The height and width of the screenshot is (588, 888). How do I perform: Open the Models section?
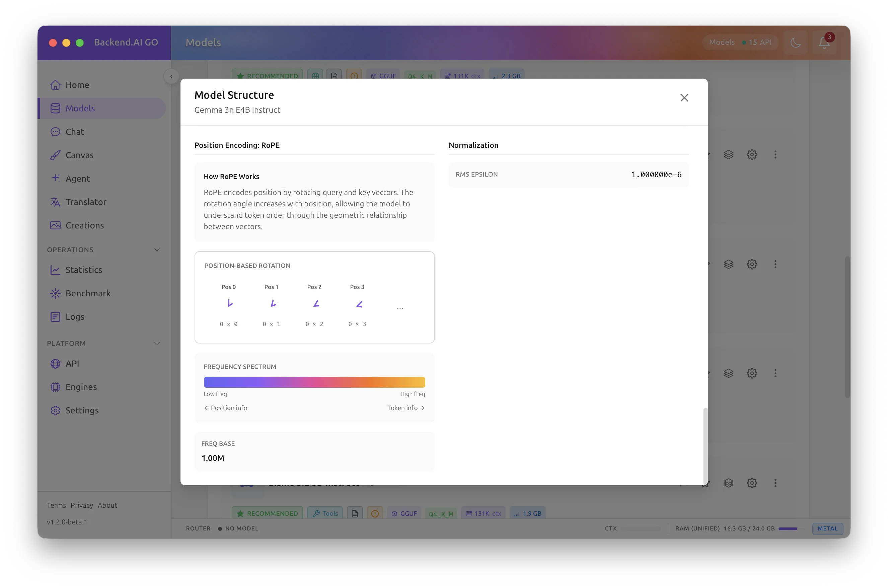(x=80, y=108)
